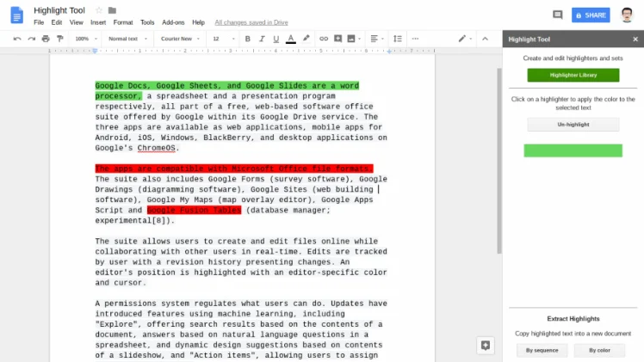
Task: Open the zoom 100% dropdown
Action: tap(86, 39)
